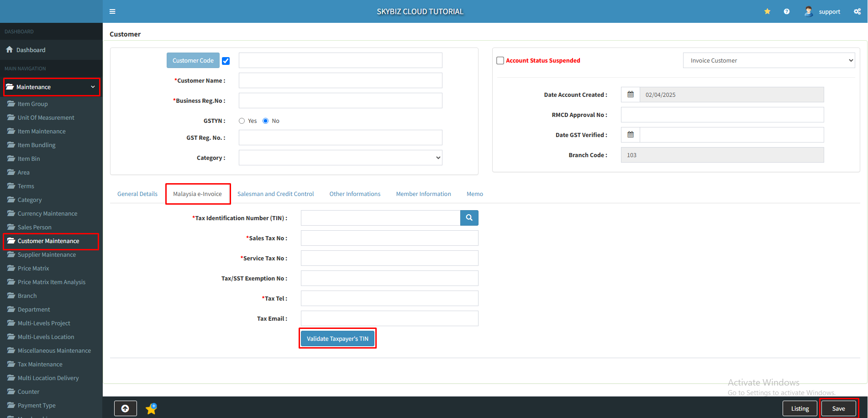Enable the Account Status Suspended checkbox
The image size is (868, 418).
tap(500, 61)
